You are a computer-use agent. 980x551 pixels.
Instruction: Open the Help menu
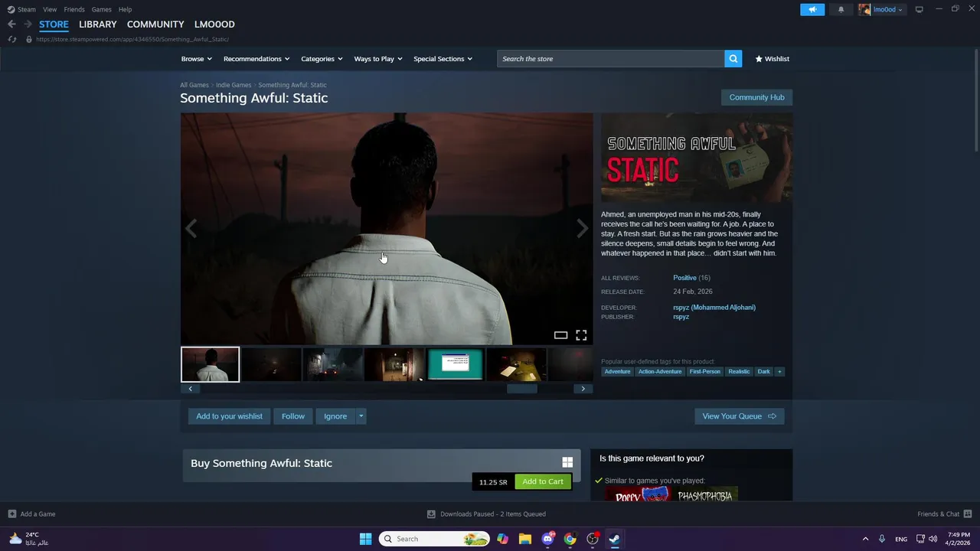click(x=125, y=9)
